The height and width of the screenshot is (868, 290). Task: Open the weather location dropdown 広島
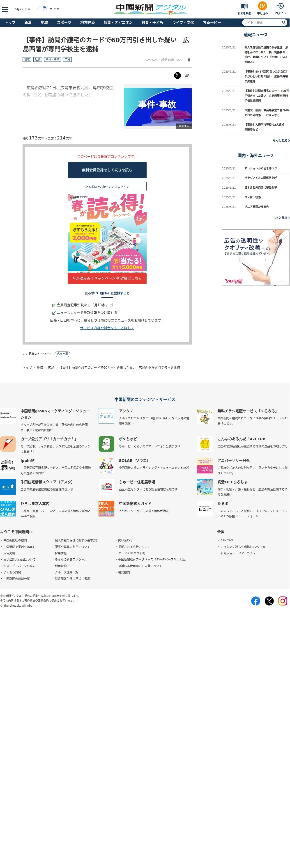point(54,9)
